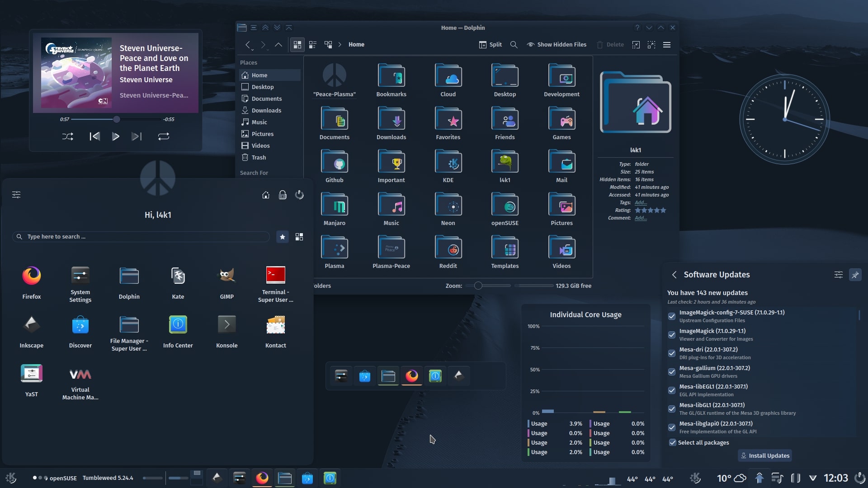Uncheck the Mesa-dri update checkbox
Screen dimensions: 868x488
coord(672,353)
